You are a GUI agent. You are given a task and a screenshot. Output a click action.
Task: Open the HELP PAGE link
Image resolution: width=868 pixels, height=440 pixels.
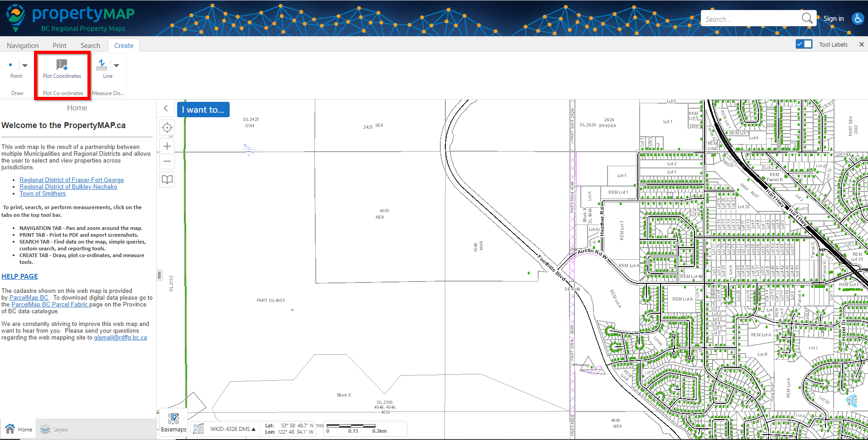19,277
